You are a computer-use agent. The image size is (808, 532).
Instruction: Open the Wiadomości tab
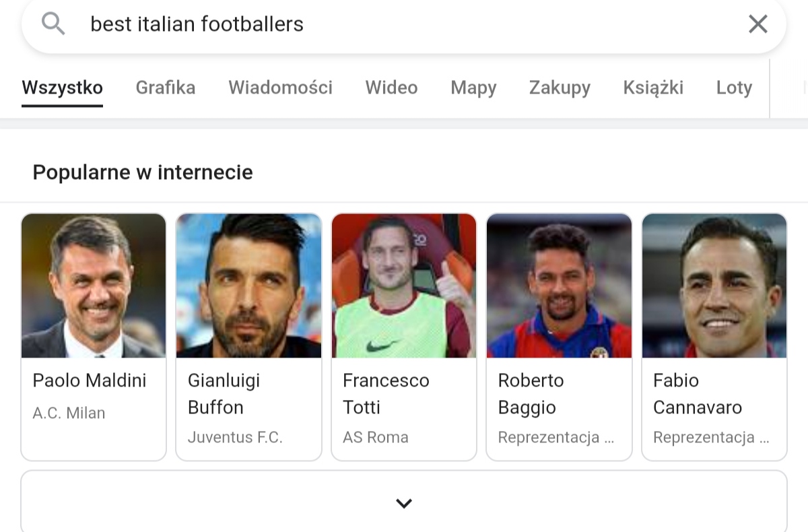(280, 88)
